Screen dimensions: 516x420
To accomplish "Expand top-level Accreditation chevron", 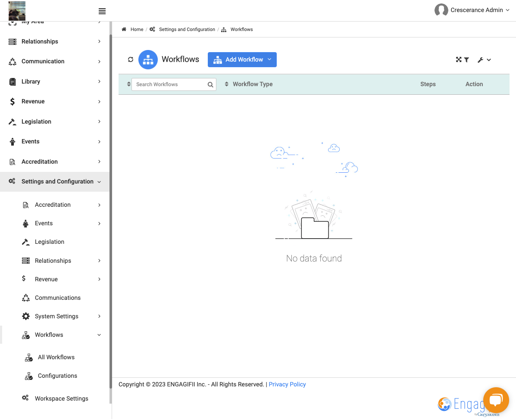I will [99, 162].
